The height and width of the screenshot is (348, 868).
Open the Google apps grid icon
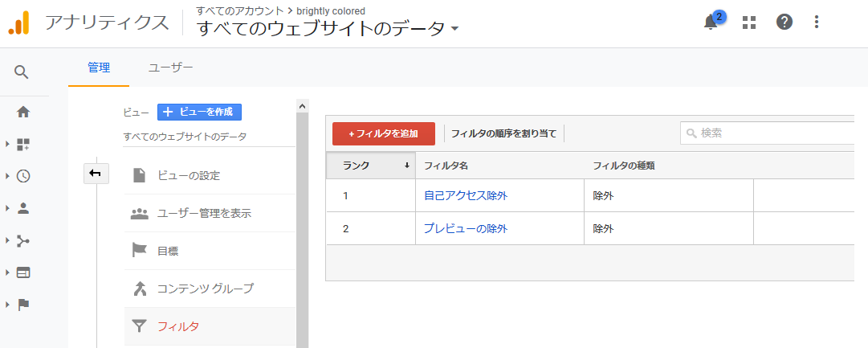point(749,23)
